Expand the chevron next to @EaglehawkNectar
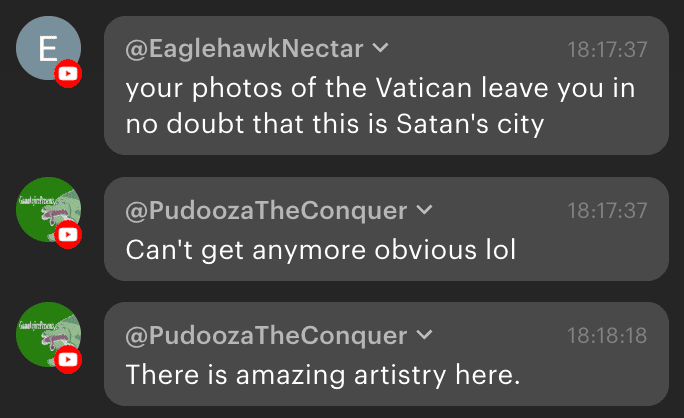Screen dimensions: 684x418 380,47
